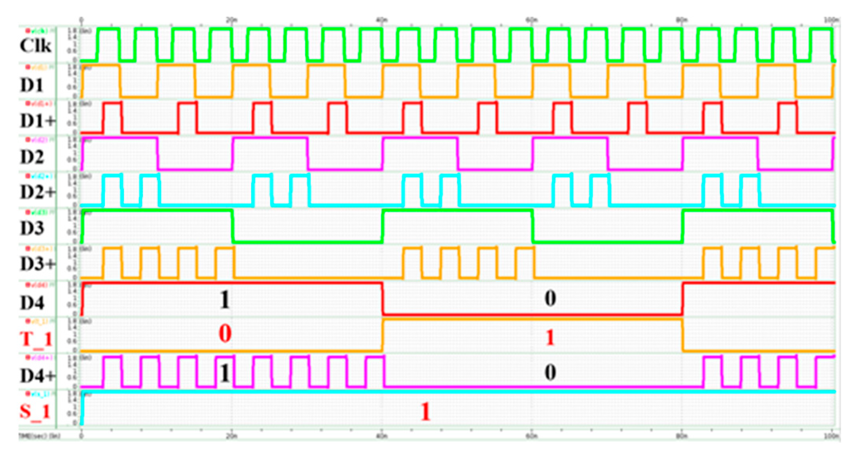Select the D2+ signal label
The image size is (868, 465).
coord(38,192)
